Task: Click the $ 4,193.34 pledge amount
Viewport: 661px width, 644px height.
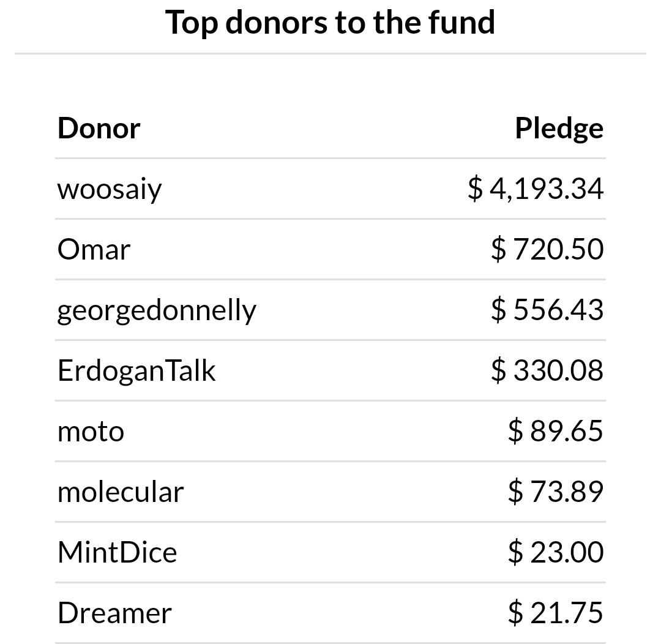Action: [536, 189]
